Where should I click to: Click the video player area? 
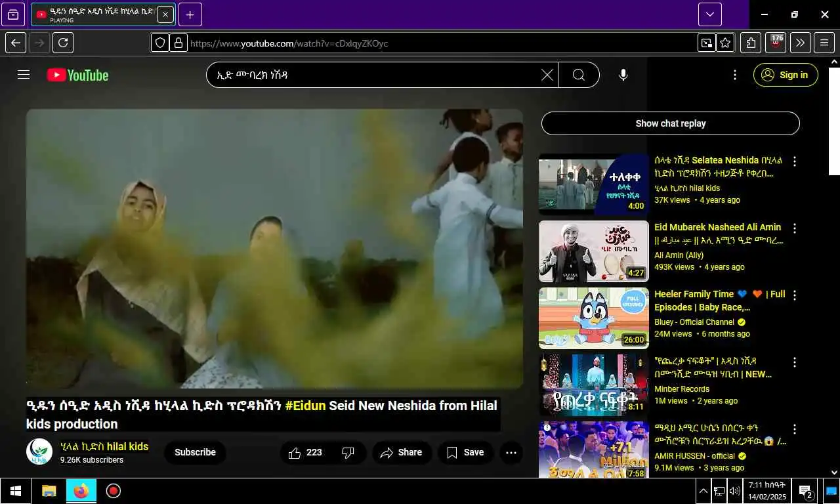[274, 249]
